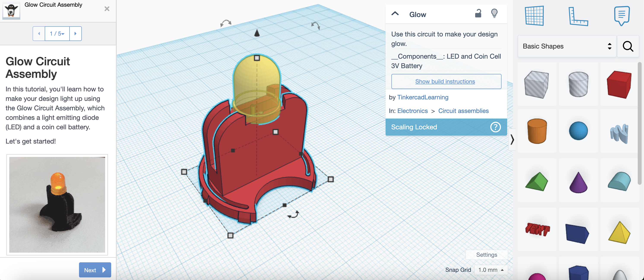Viewport: 644px width, 280px height.
Task: Open the TinkercadLearning author link
Action: 423,97
